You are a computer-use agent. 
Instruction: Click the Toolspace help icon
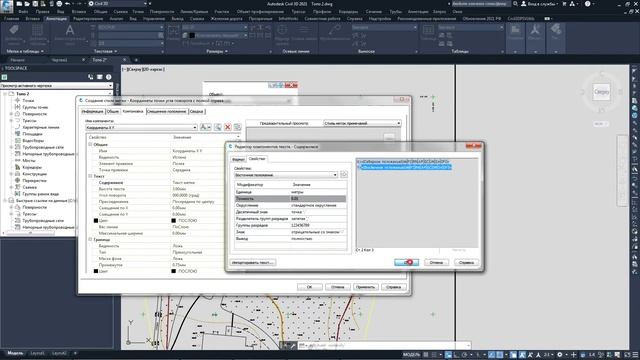click(x=109, y=77)
